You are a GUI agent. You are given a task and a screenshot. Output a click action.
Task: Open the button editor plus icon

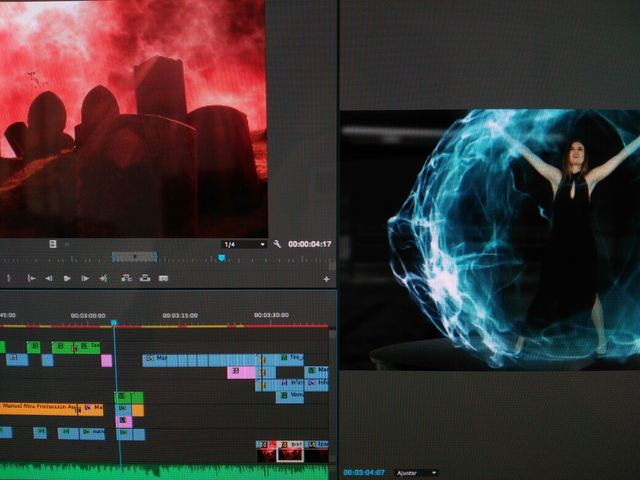(x=326, y=279)
